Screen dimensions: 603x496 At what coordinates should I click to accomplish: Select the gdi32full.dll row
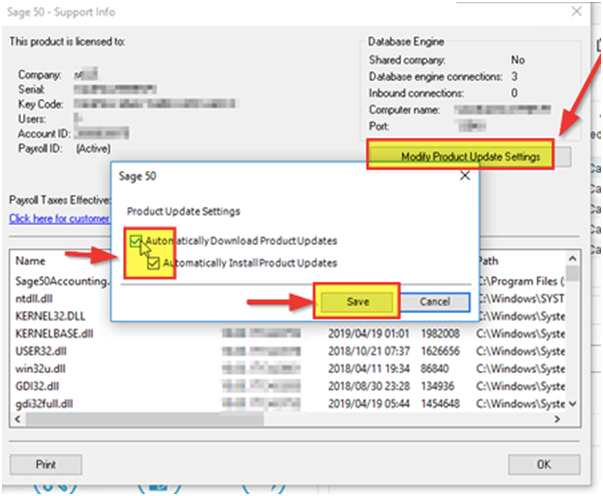[290, 404]
